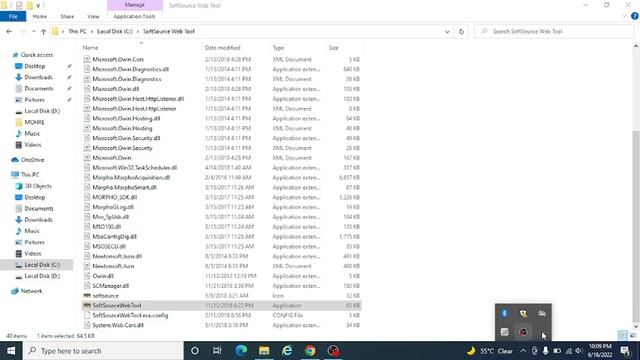Open the Windows Start menu
This screenshot has width=640, height=360.
pyautogui.click(x=11, y=351)
